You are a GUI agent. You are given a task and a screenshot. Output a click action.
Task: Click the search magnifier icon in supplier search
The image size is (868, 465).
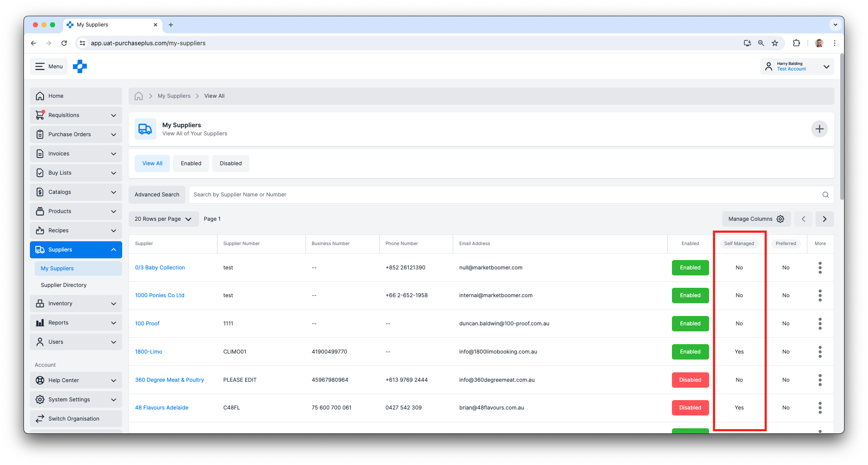click(x=825, y=195)
